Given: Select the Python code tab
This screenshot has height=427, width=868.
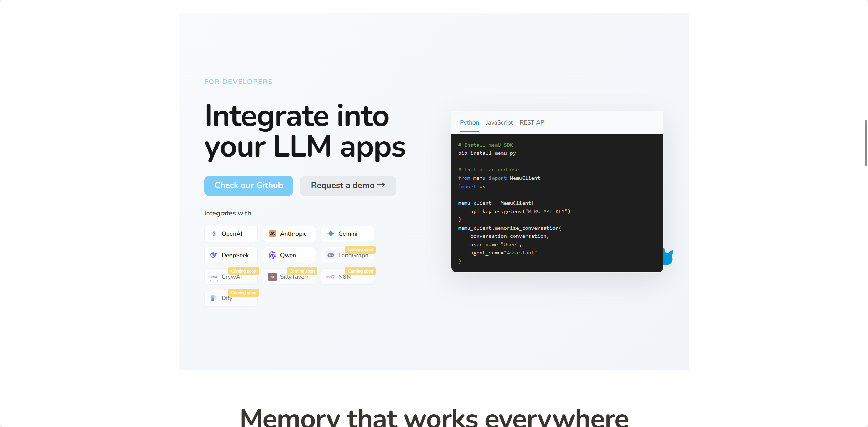Looking at the screenshot, I should coord(469,122).
